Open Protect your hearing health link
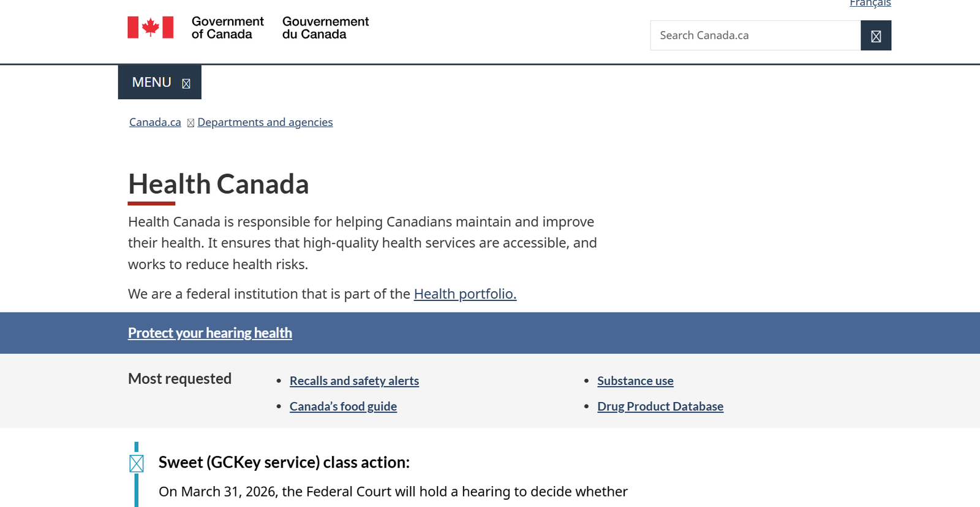980x507 pixels. coord(209,333)
